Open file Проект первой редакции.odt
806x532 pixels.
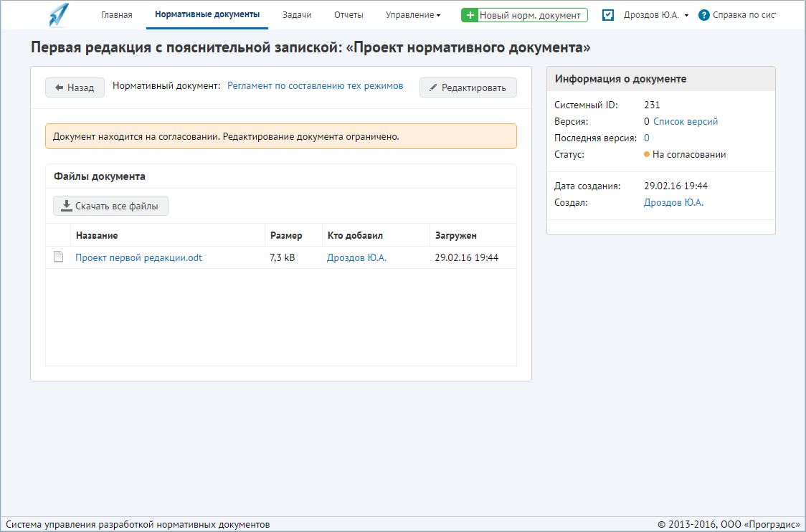[139, 257]
